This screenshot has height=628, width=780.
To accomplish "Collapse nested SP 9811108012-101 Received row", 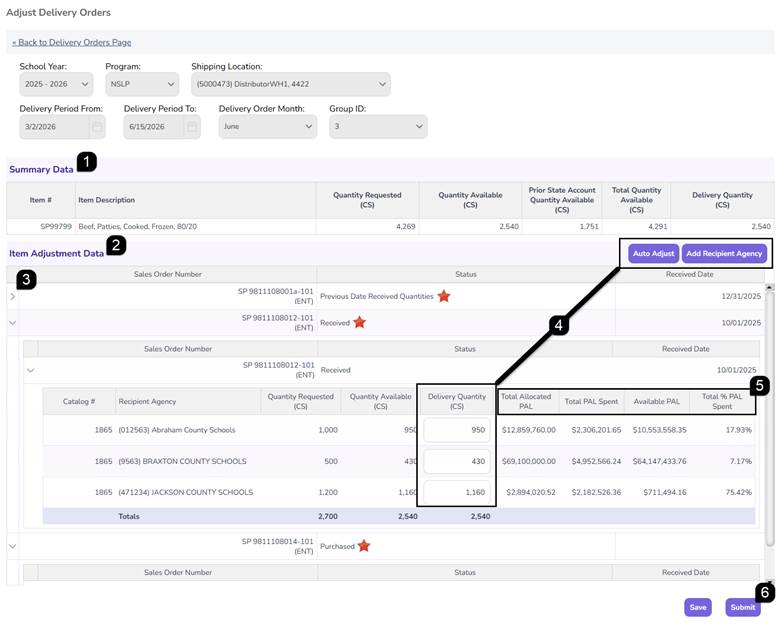I will pyautogui.click(x=31, y=370).
